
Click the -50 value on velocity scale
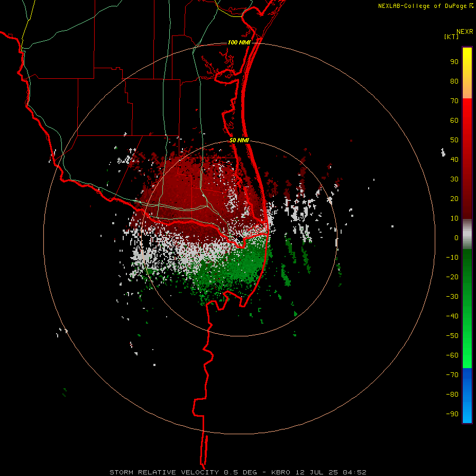(x=452, y=335)
